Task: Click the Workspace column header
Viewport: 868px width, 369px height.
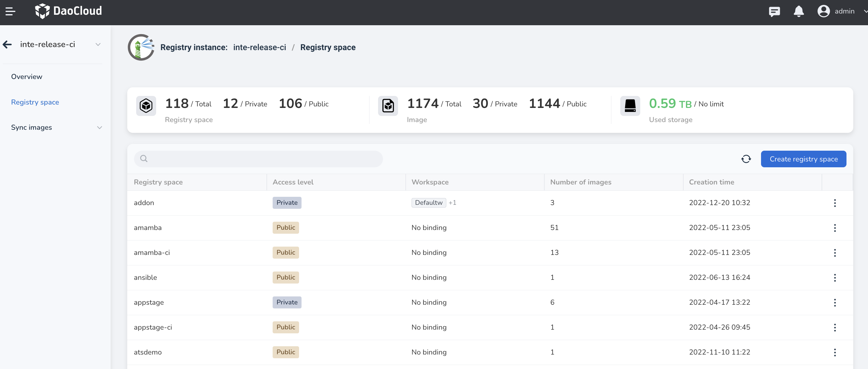Action: pyautogui.click(x=430, y=182)
